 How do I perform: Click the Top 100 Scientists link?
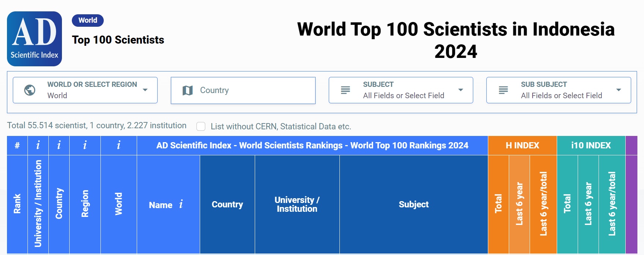pos(118,40)
